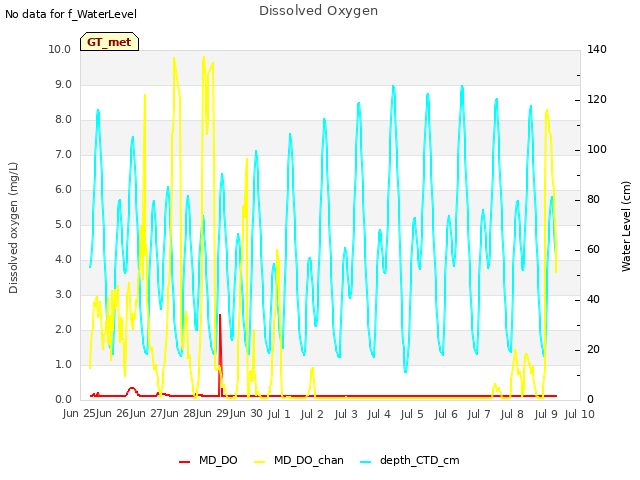Click the 'No data for f_WaterLevel' message
Viewport: 640px width, 480px height.
click(71, 14)
